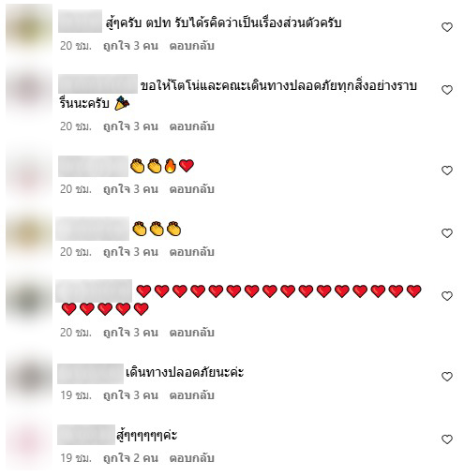
Task: Like the comment 'สู้ๆครับ ตปท รับได้'
Action: click(447, 27)
